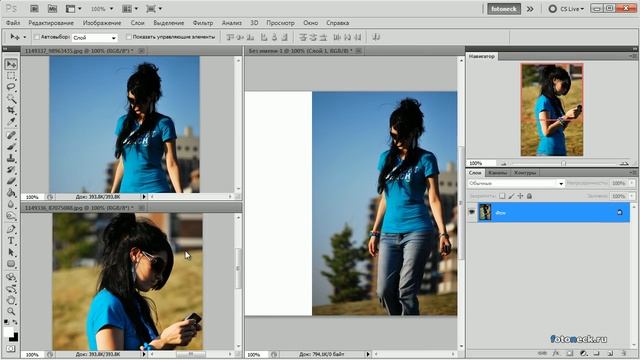The width and height of the screenshot is (640, 360).
Task: Select the Paint Bucket tool
Action: coord(11,193)
